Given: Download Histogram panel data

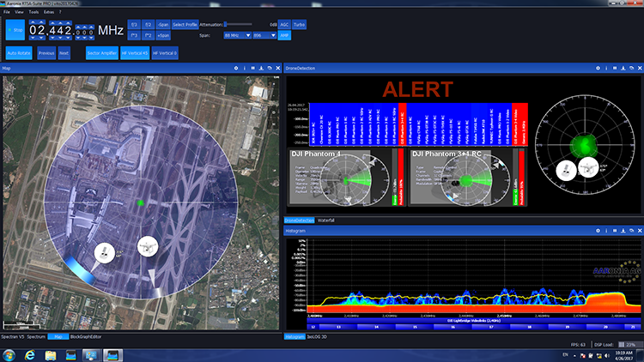Looking at the screenshot, I should (x=623, y=231).
